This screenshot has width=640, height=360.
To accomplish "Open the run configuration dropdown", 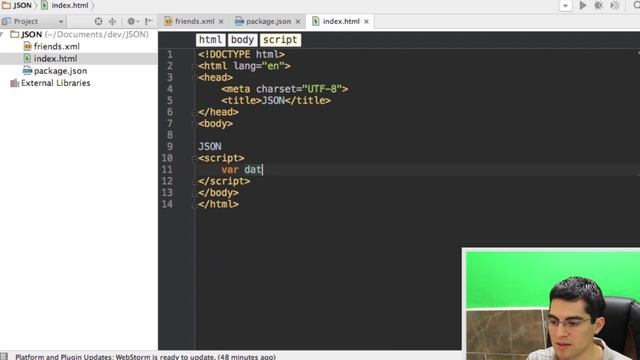I will (x=565, y=6).
